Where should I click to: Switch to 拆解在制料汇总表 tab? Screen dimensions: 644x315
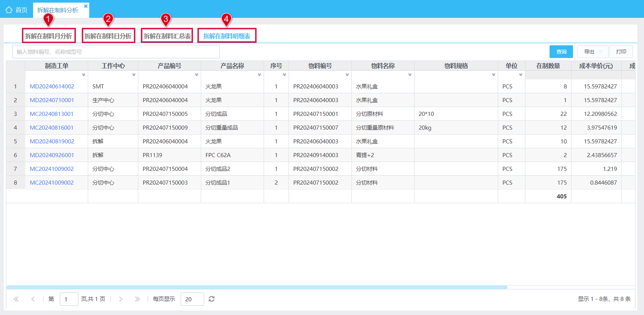click(167, 36)
